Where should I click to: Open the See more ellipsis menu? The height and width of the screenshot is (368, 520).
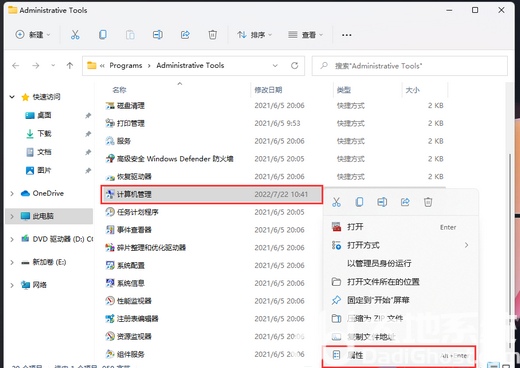coord(347,35)
